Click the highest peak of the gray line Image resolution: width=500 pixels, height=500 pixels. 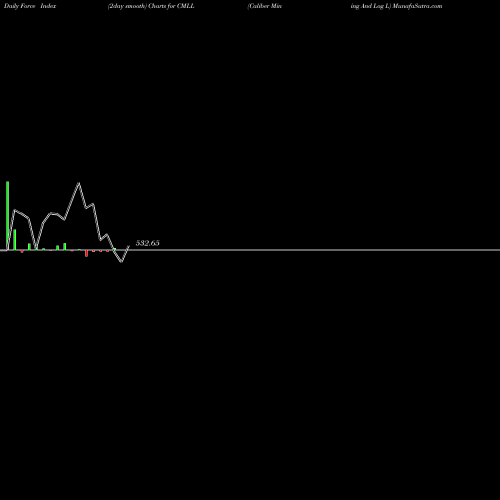(x=79, y=183)
